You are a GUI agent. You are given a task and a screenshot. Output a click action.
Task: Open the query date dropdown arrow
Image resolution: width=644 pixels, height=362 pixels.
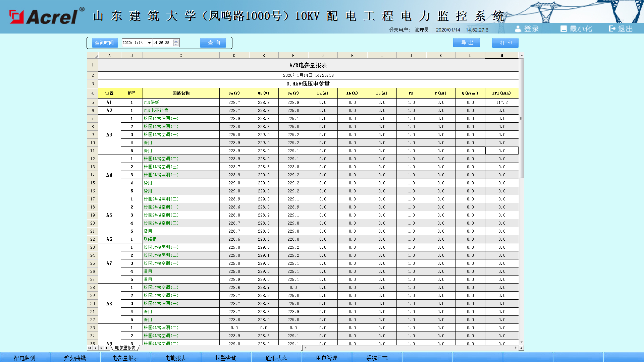(149, 43)
